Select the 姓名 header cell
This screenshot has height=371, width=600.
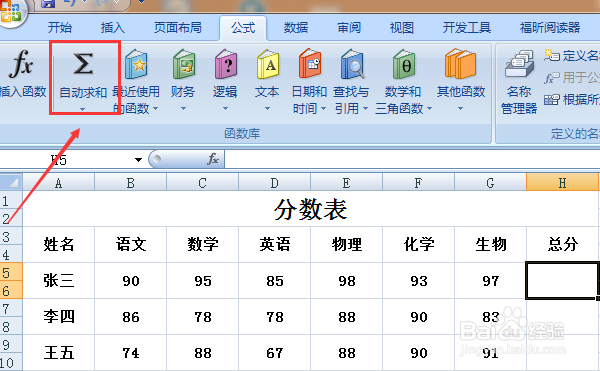click(x=59, y=245)
